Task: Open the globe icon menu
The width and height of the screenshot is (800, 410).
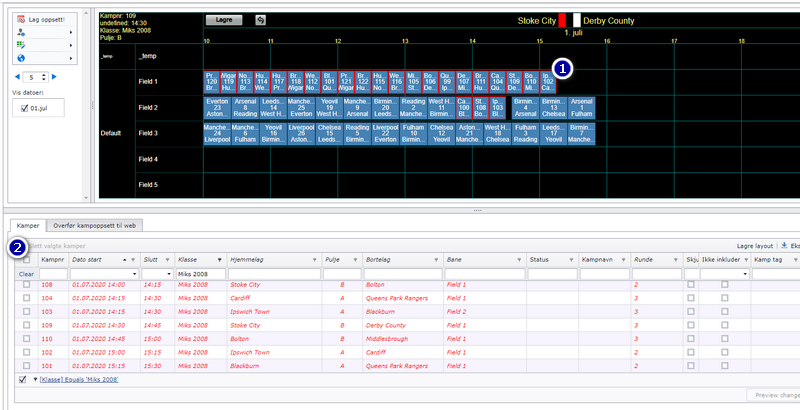Action: point(21,58)
